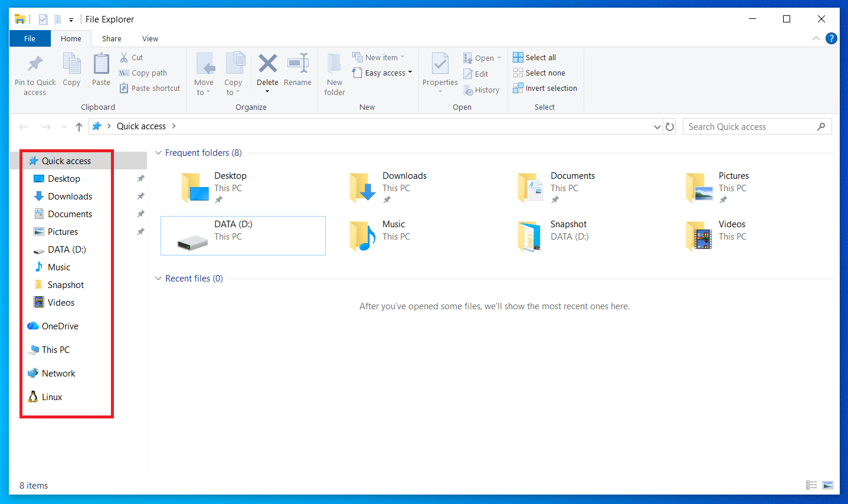Click Select none in ribbon
Image resolution: width=848 pixels, height=504 pixels.
click(x=539, y=73)
